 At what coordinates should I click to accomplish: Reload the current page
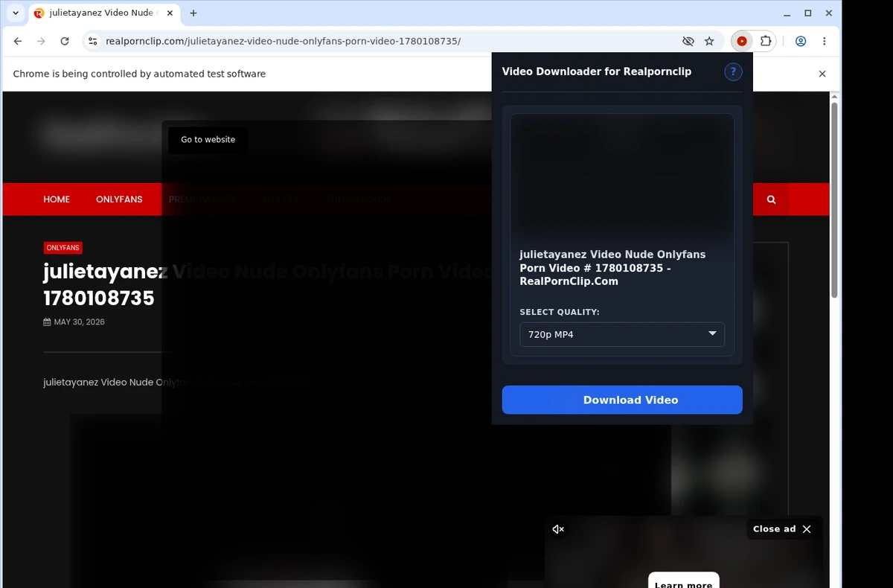[65, 42]
